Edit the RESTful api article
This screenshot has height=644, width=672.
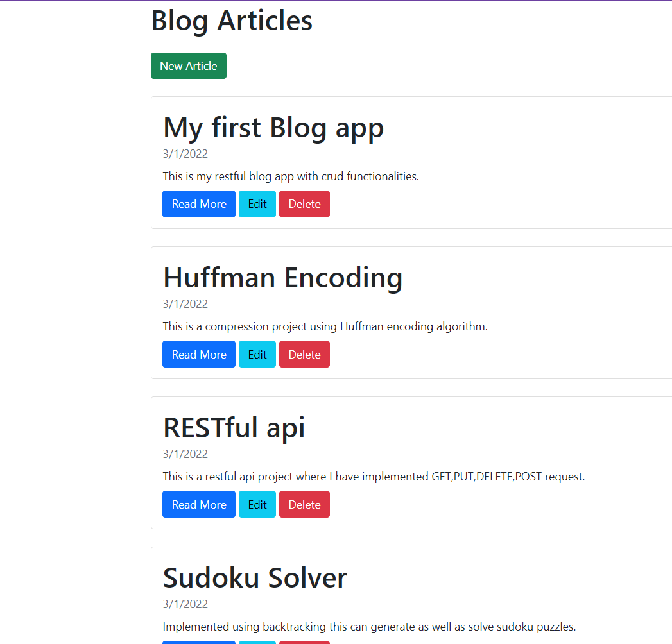tap(257, 504)
